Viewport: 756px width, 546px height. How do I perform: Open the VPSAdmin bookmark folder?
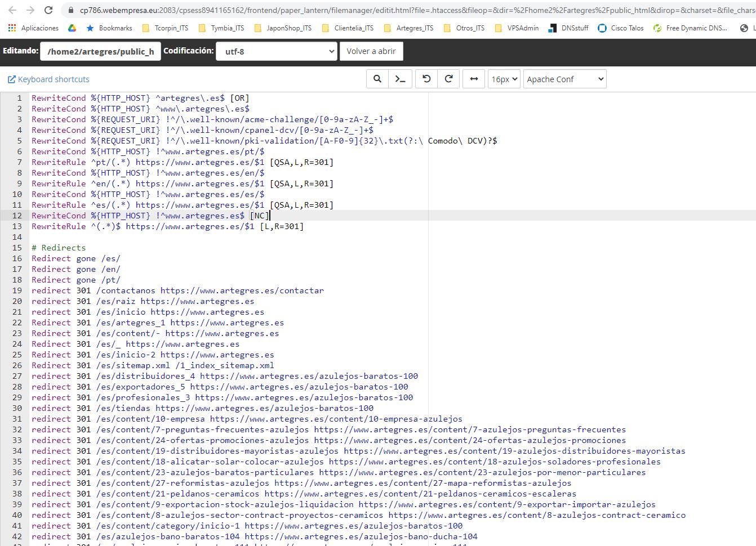pos(517,28)
